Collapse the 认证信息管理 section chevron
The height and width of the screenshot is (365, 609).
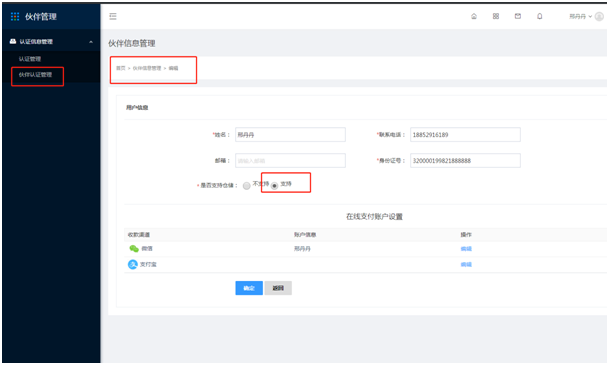click(x=91, y=42)
